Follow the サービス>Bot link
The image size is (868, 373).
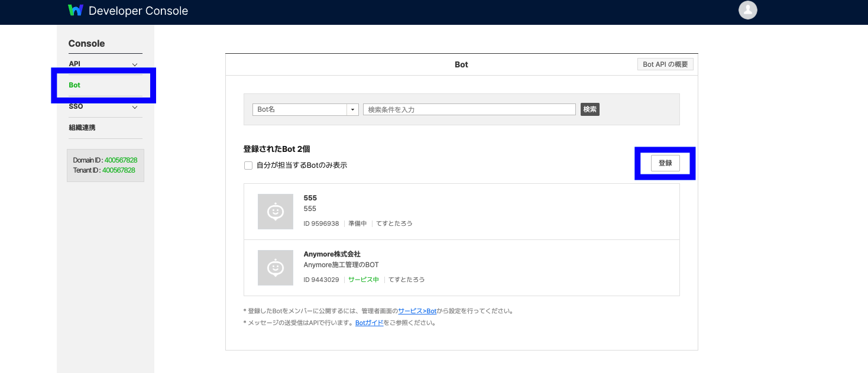coord(416,310)
